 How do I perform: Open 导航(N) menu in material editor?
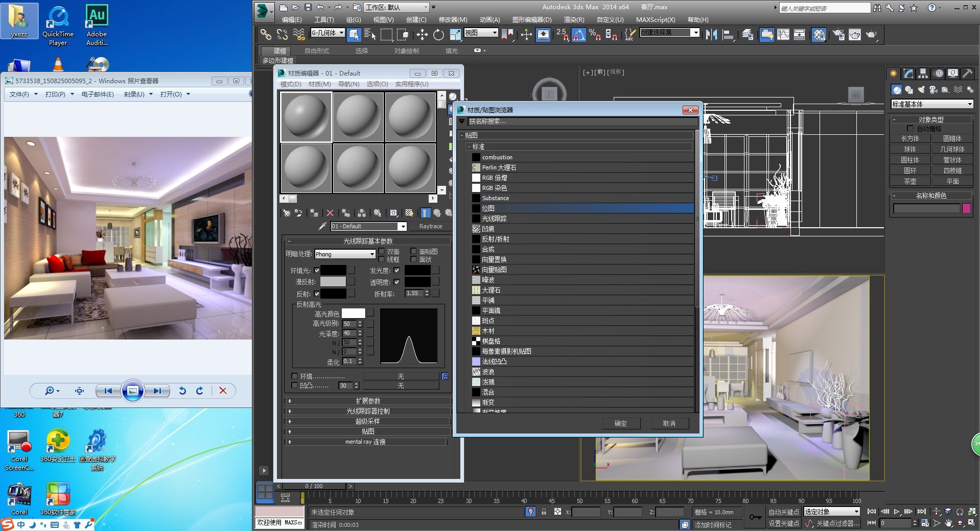pyautogui.click(x=348, y=84)
